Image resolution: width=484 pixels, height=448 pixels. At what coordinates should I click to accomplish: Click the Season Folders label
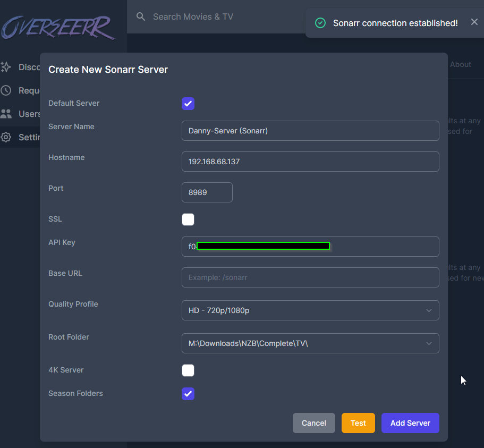click(x=75, y=393)
